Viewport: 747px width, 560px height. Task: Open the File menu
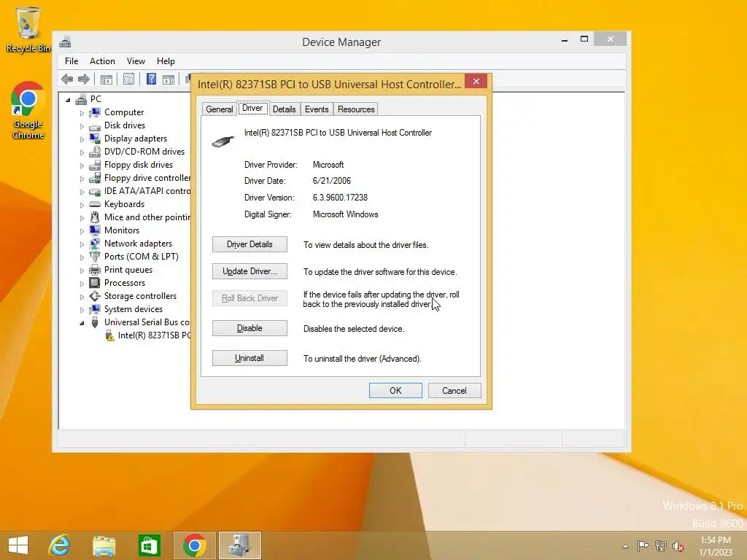71,61
